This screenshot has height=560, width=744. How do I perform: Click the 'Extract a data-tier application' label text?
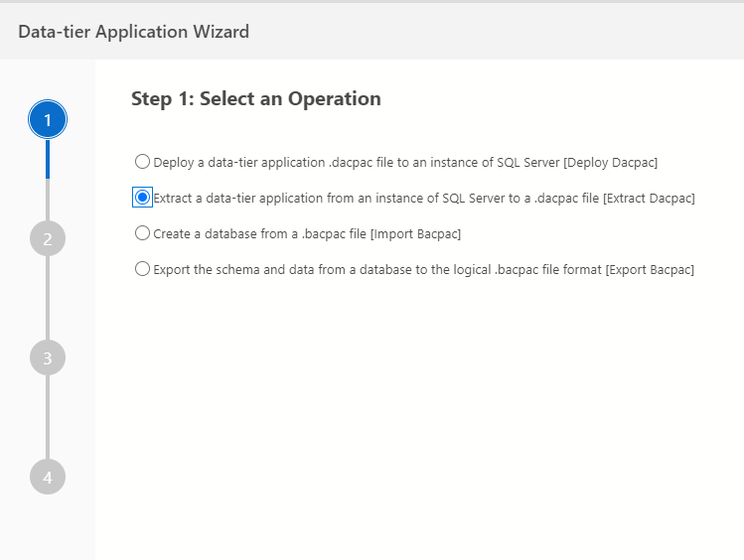[x=424, y=198]
